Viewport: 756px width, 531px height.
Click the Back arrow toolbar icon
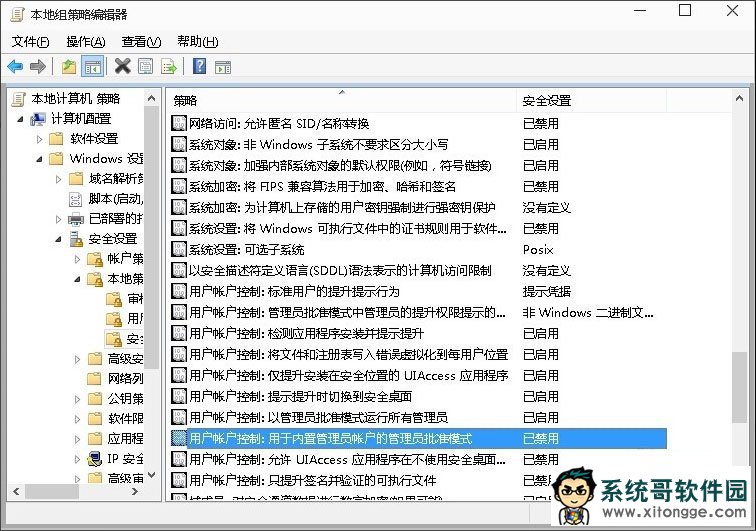[x=15, y=66]
